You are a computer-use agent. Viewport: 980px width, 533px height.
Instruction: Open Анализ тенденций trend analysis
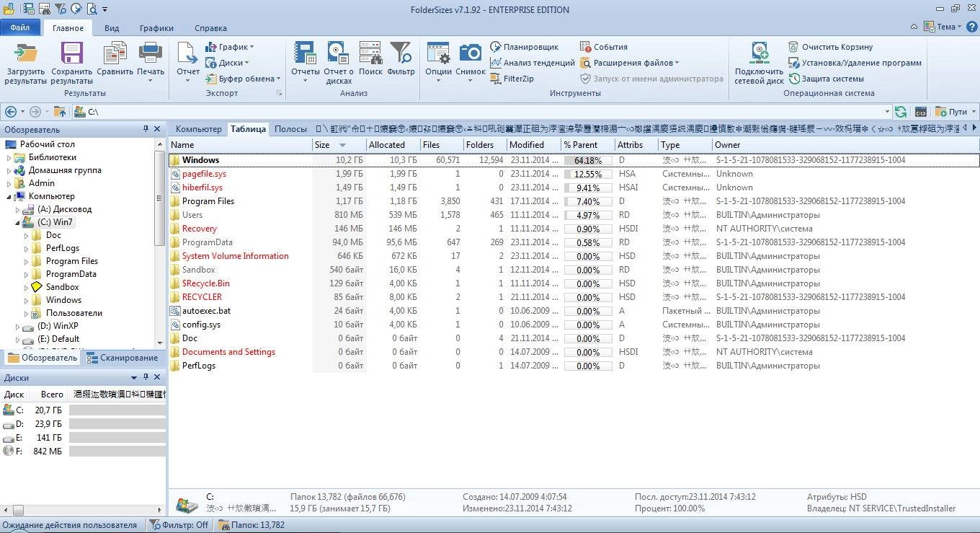coord(533,63)
